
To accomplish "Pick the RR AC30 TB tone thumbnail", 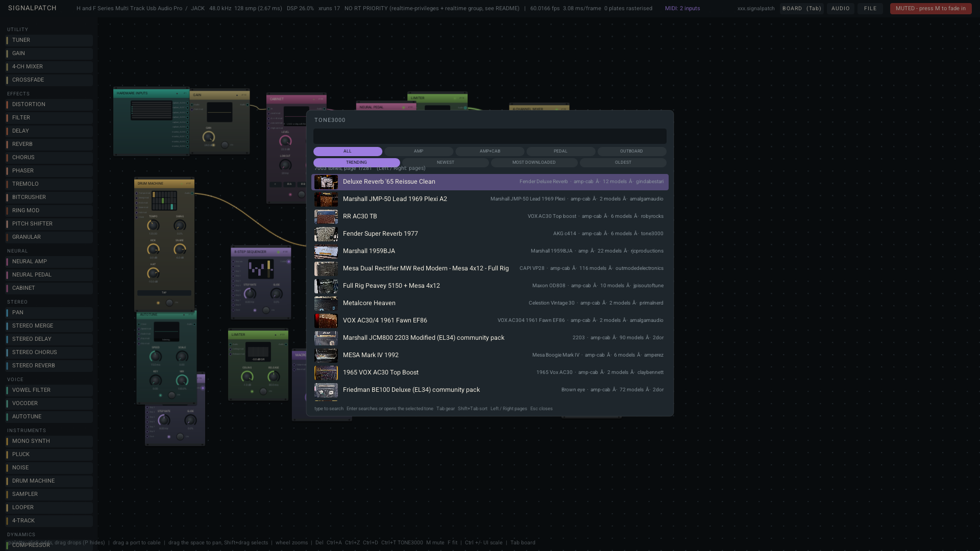I will click(x=326, y=217).
